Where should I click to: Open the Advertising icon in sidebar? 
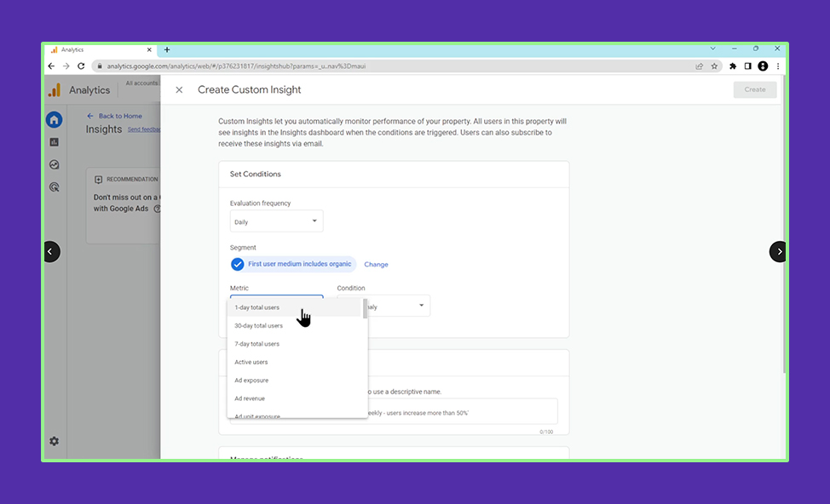point(54,187)
